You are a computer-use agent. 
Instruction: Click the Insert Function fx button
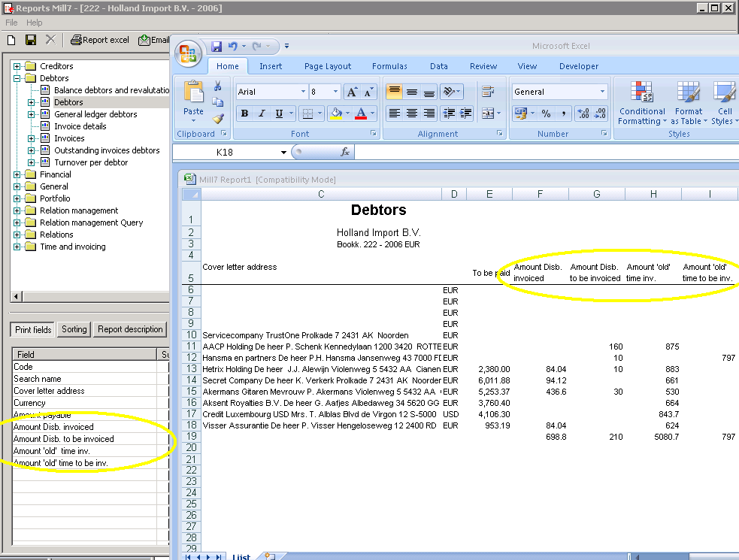pos(346,152)
